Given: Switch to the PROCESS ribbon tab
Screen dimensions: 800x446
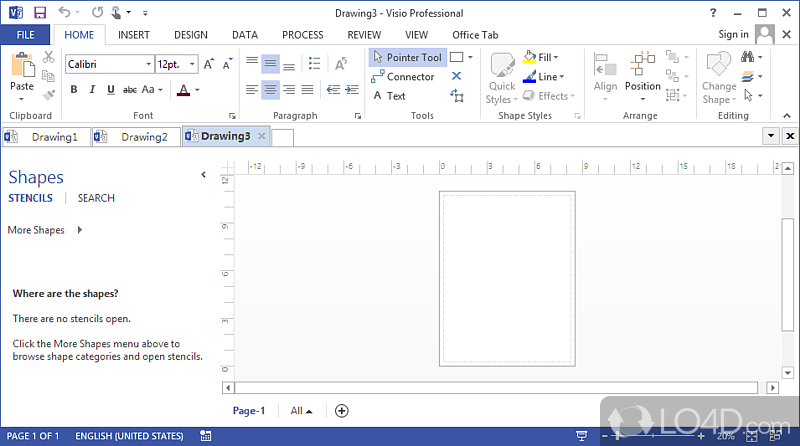Looking at the screenshot, I should tap(303, 35).
